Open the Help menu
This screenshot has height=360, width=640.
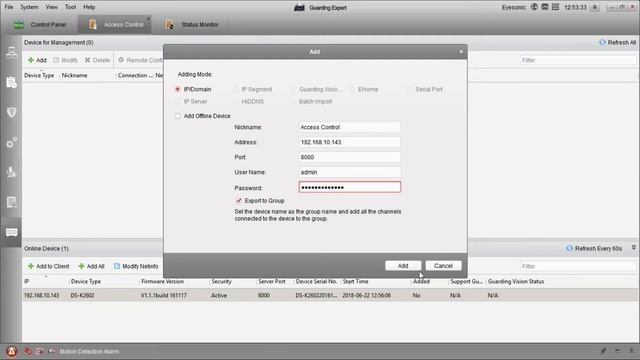89,7
